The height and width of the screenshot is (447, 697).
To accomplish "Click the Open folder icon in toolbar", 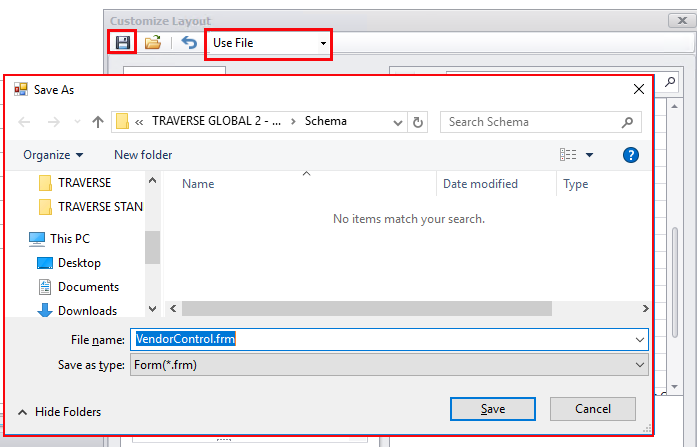I will [x=153, y=43].
